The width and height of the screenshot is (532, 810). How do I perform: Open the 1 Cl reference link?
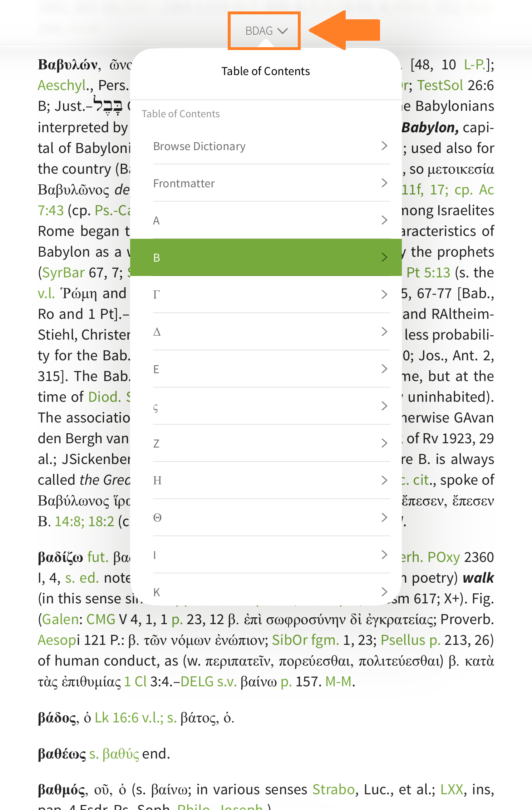pyautogui.click(x=135, y=682)
